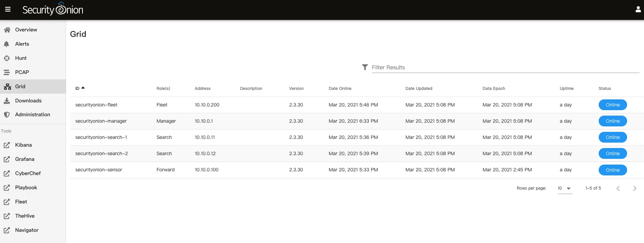Click the TheHive external link icon
This screenshot has height=243, width=644.
tap(7, 216)
